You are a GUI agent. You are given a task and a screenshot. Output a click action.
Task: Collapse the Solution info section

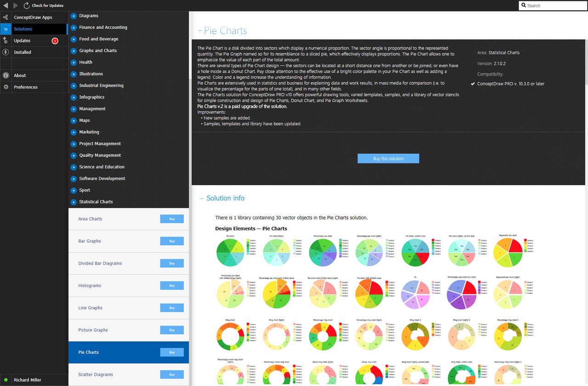[x=202, y=198]
